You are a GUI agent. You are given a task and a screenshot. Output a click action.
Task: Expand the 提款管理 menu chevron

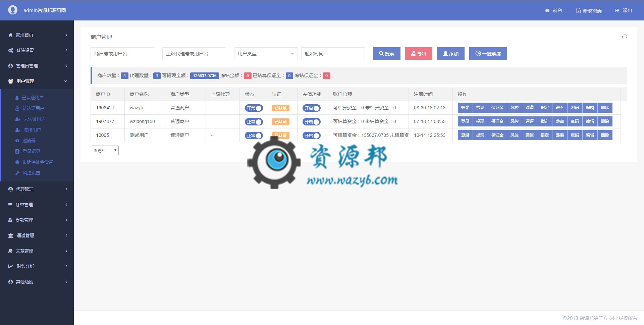(66, 220)
